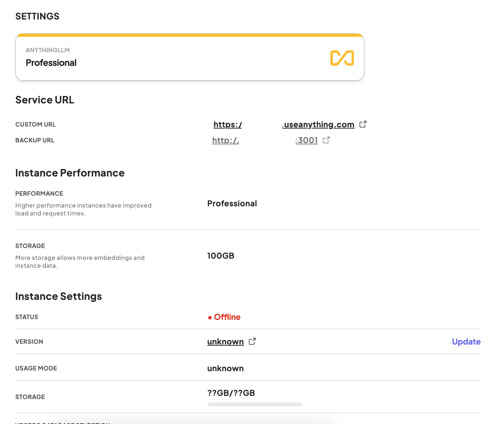Select the Professional performance value
The width and height of the screenshot is (504, 424).
pos(232,203)
